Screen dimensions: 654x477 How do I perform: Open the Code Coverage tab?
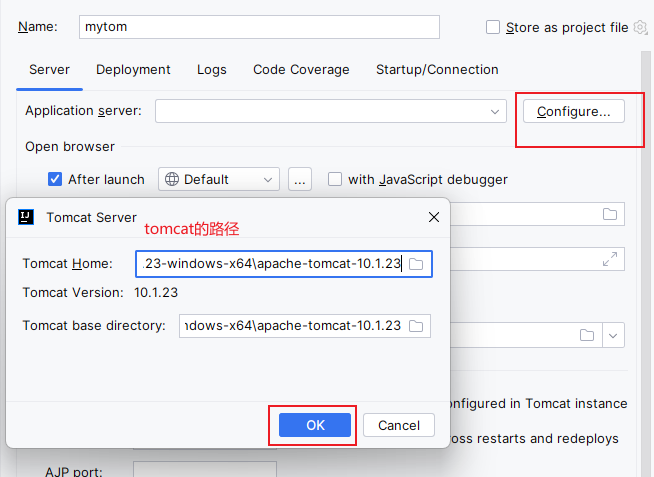301,70
